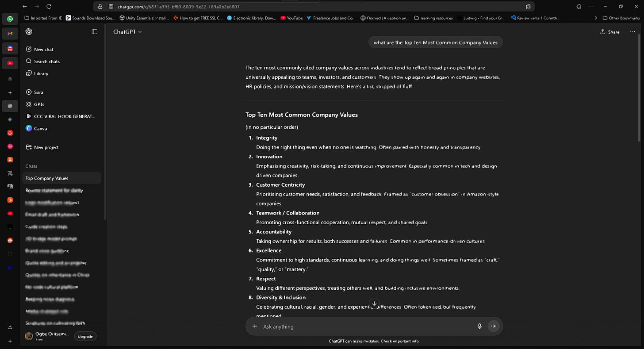Click the ChatGPT logo at sidebar top
Image resolution: width=644 pixels, height=349 pixels.
pyautogui.click(x=29, y=31)
